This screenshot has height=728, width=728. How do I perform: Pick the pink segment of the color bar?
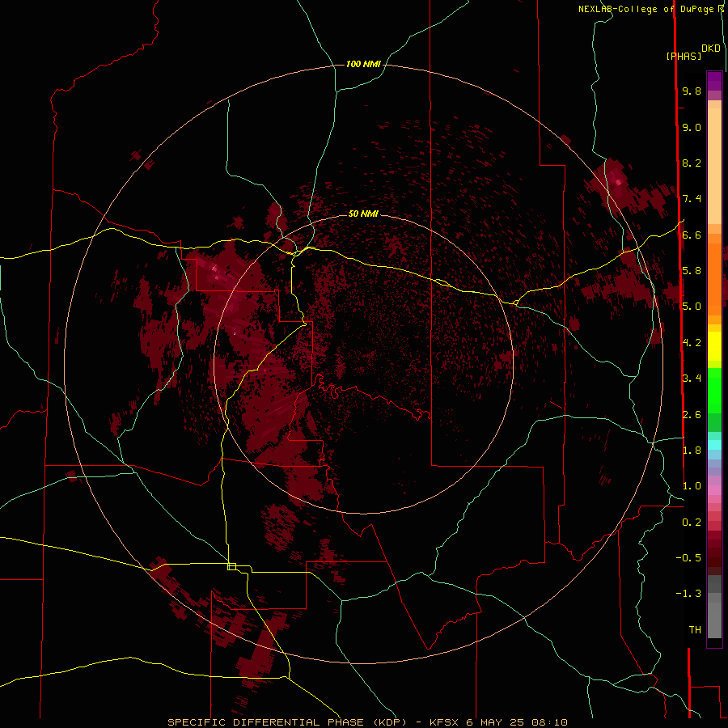click(714, 490)
